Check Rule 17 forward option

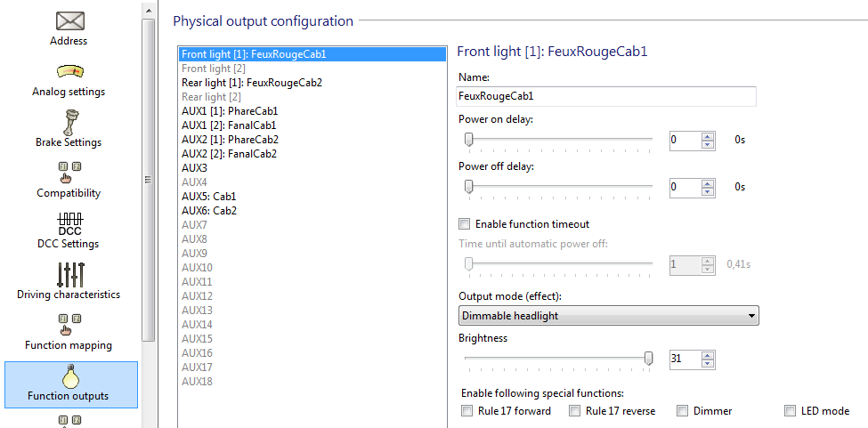click(467, 411)
